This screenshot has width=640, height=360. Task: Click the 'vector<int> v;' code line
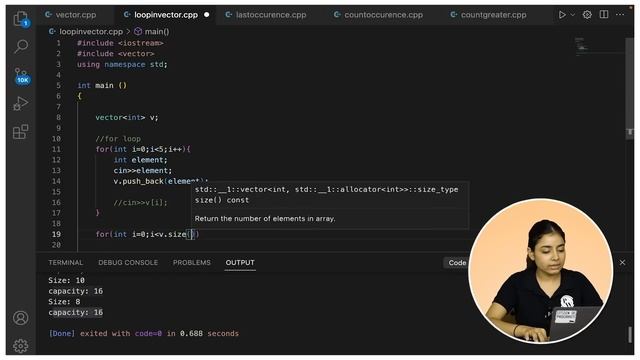127,118
